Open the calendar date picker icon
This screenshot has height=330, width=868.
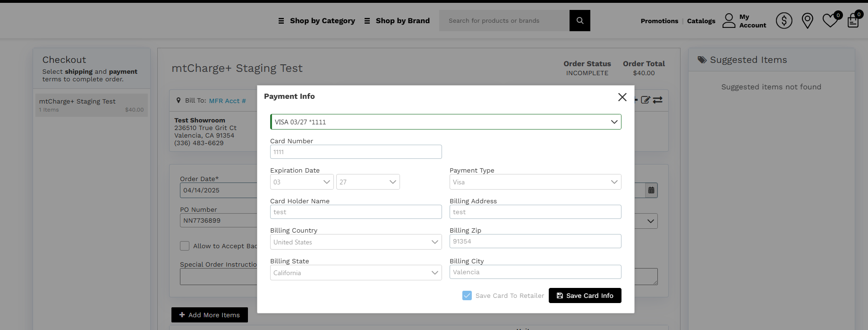coord(651,191)
